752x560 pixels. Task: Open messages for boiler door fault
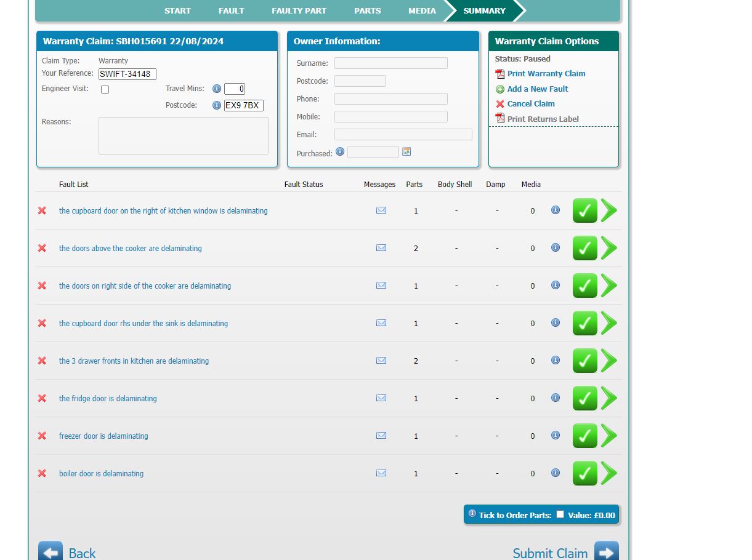coord(381,473)
